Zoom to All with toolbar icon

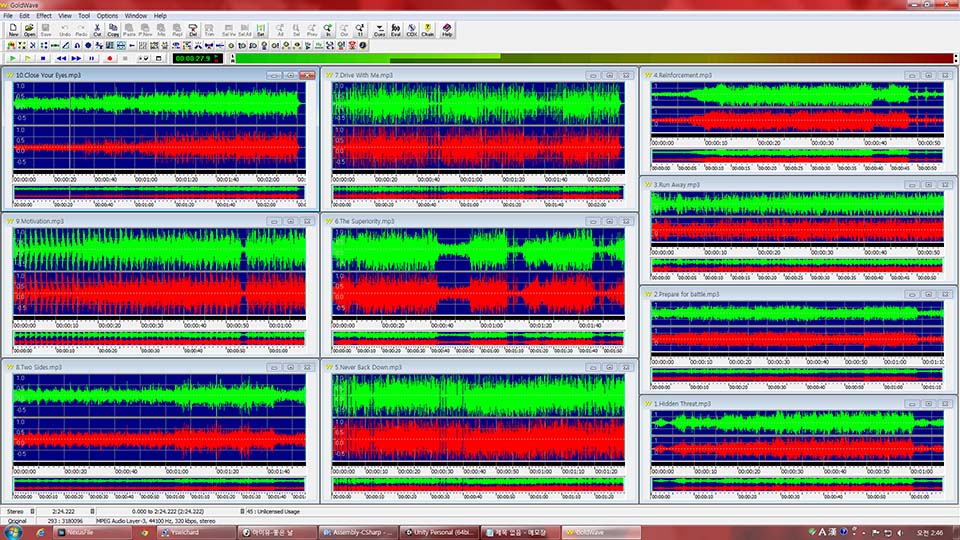click(280, 30)
